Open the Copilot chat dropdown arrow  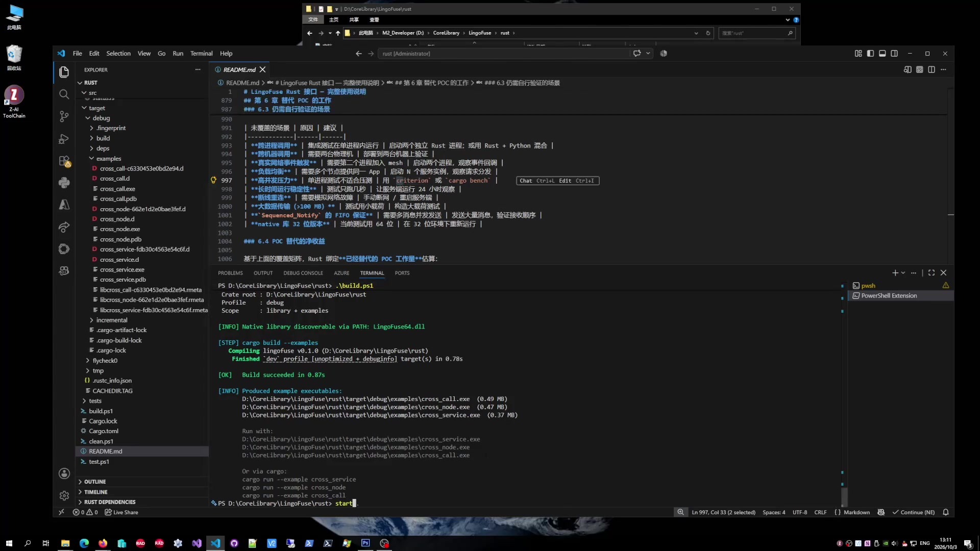pos(648,53)
